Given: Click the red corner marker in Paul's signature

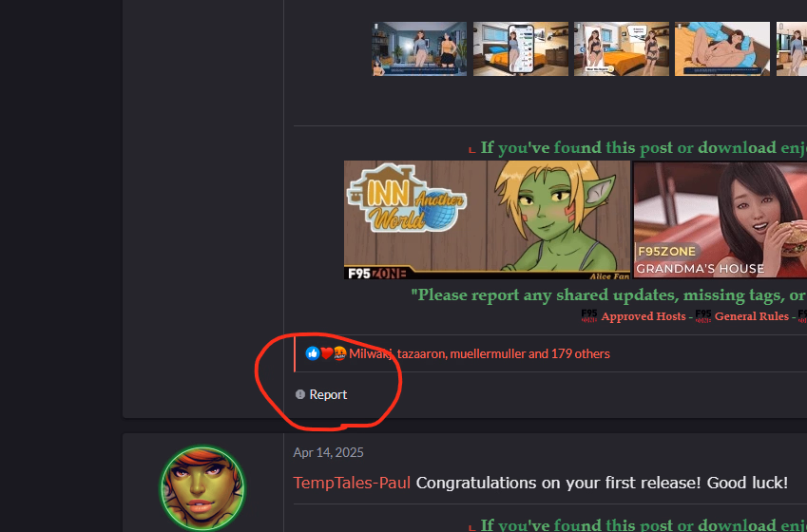Looking at the screenshot, I should 472,527.
